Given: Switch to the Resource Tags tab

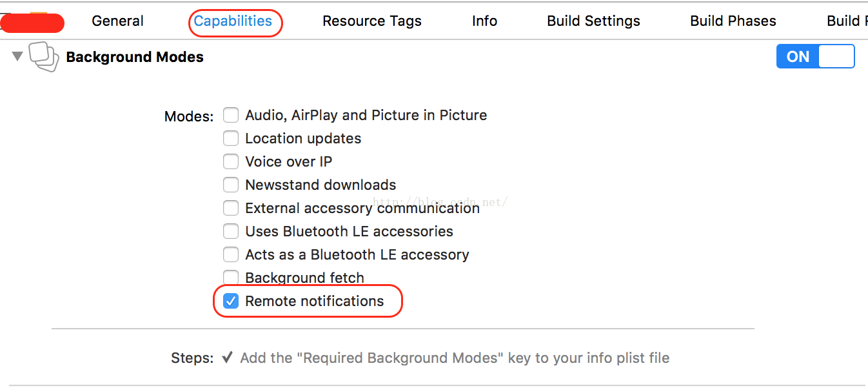Looking at the screenshot, I should click(372, 21).
